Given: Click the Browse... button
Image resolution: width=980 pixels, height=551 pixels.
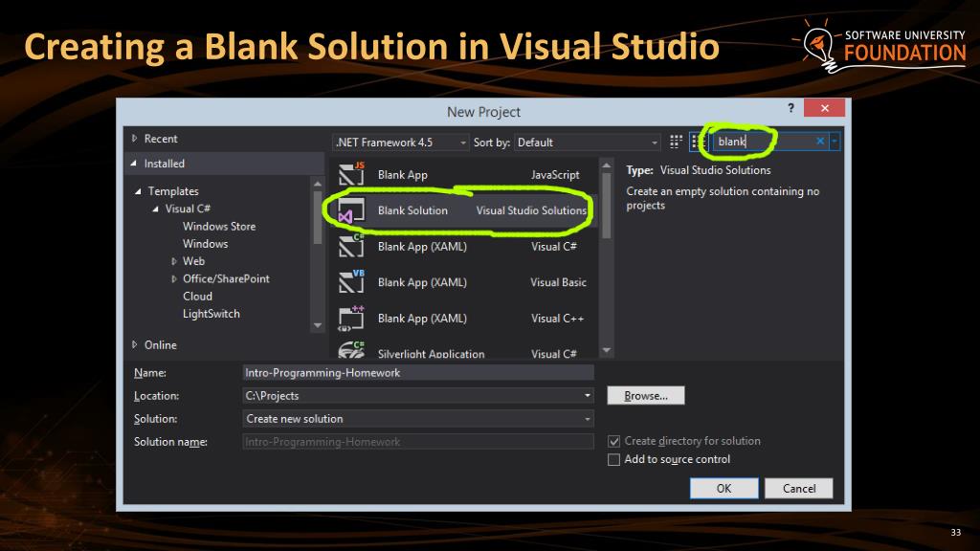Looking at the screenshot, I should click(646, 395).
